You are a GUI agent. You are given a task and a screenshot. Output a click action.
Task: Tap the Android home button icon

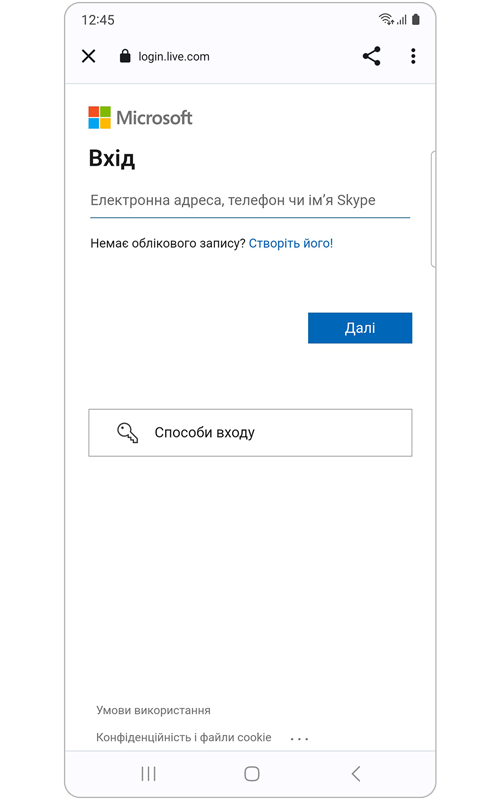252,774
